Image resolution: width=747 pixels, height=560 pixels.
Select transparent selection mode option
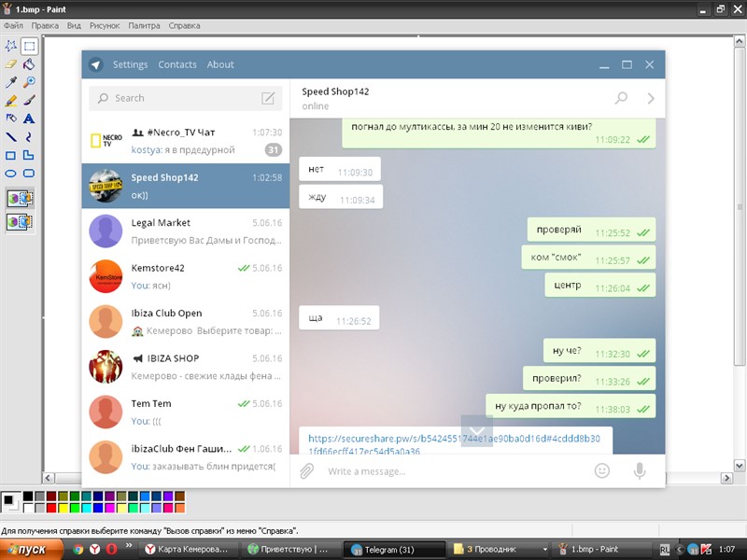(20, 222)
